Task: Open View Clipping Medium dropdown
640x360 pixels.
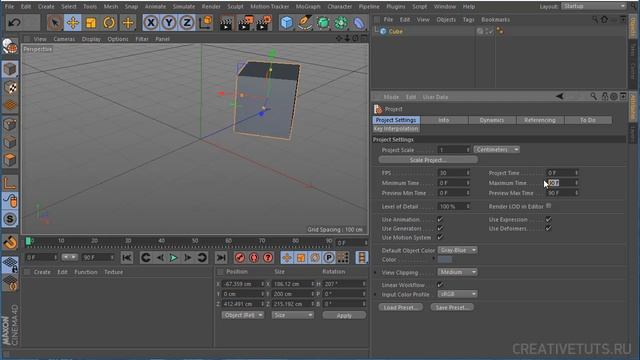Action: tap(458, 272)
